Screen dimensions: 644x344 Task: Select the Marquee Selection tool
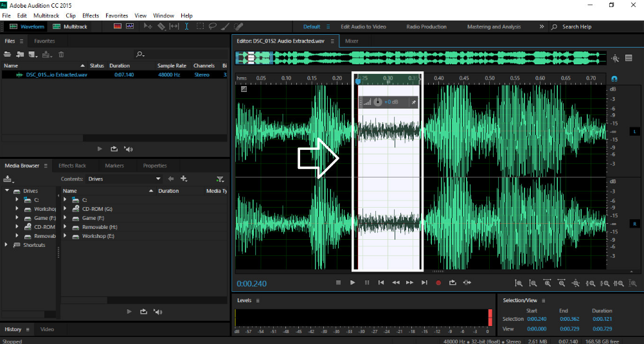(201, 26)
